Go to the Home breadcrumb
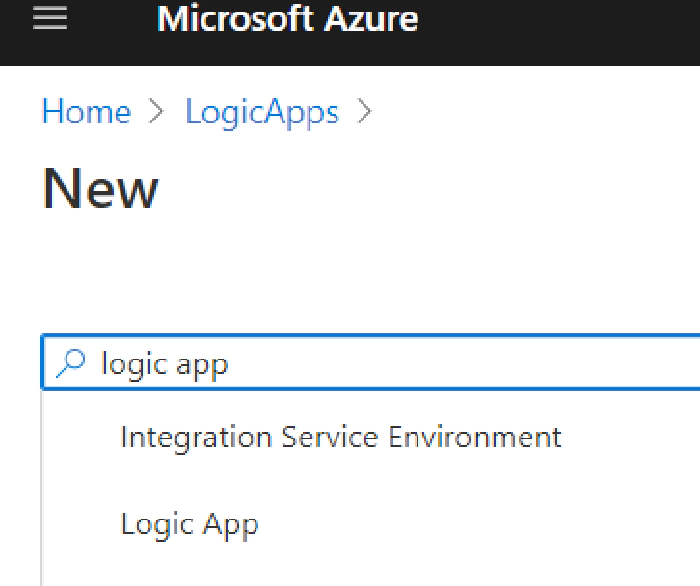Screen dimensions: 700x586 pos(87,111)
